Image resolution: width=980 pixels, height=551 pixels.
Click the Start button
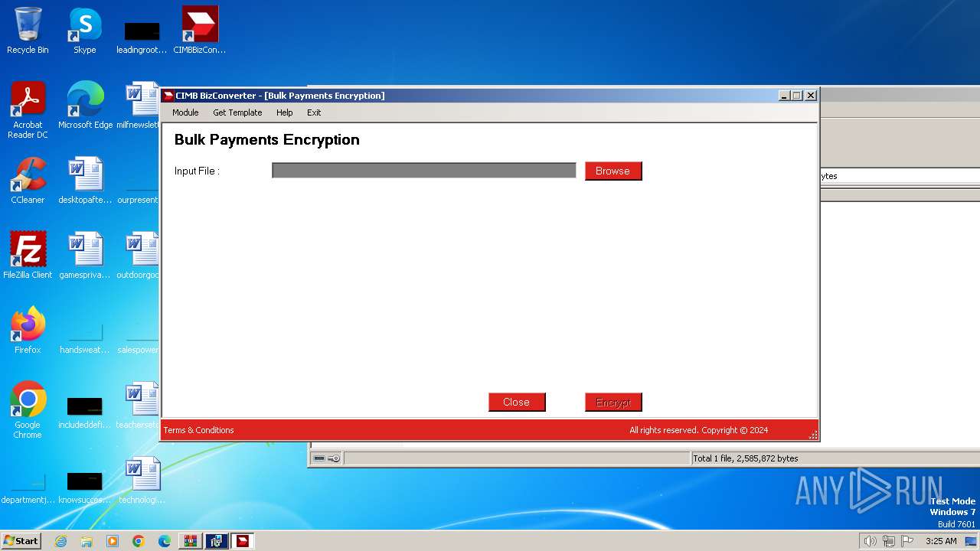pos(21,541)
